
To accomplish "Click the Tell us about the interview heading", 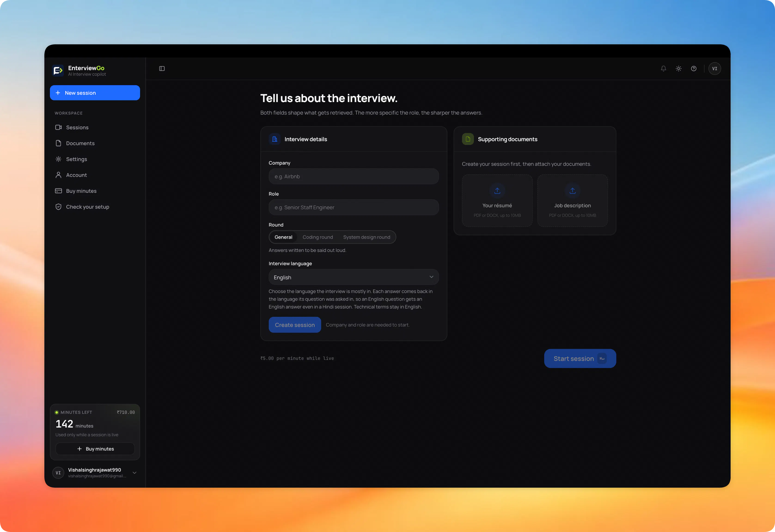I will 329,98.
